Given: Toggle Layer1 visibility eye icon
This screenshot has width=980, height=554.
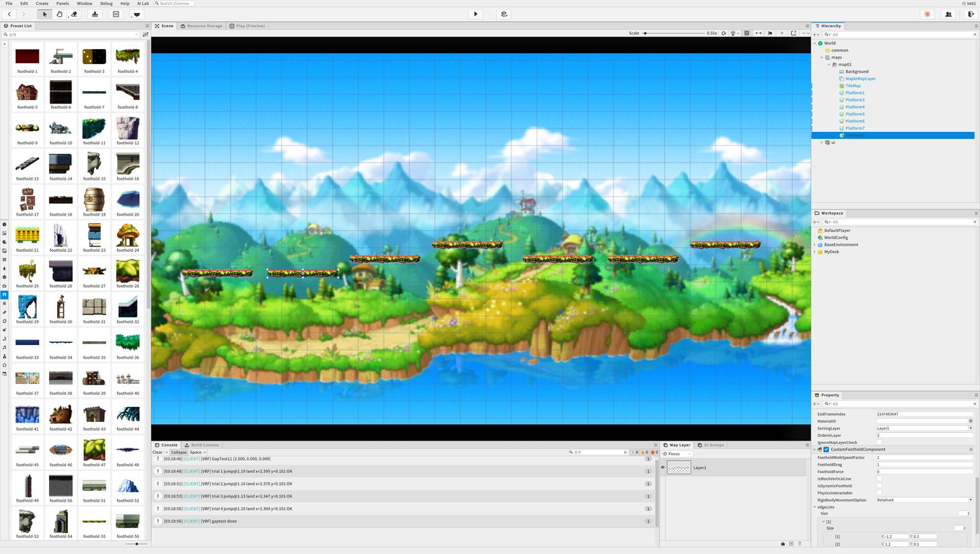Looking at the screenshot, I should (662, 468).
